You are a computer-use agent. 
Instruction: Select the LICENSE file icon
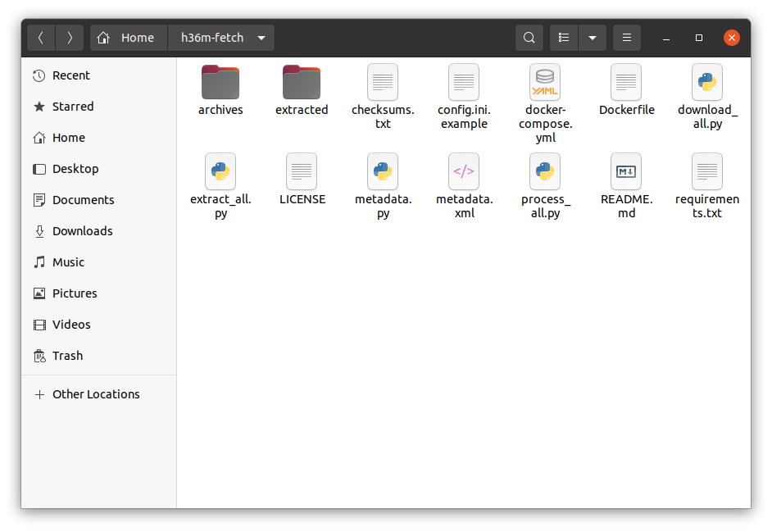[x=302, y=171]
